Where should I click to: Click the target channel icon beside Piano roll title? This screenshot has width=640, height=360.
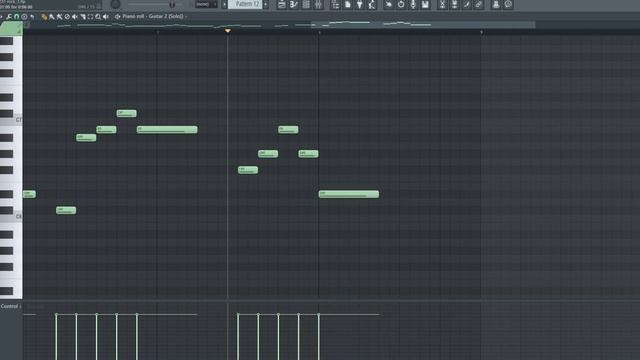pos(118,17)
